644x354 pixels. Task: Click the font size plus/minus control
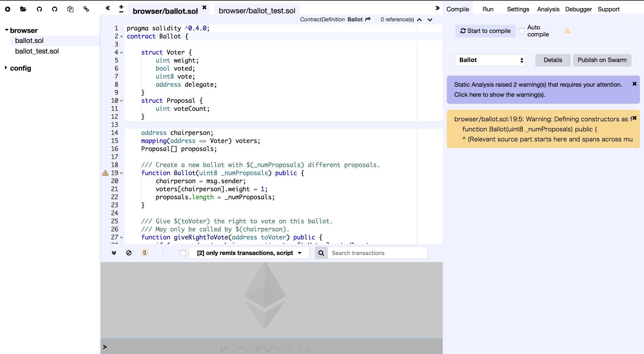pos(121,9)
